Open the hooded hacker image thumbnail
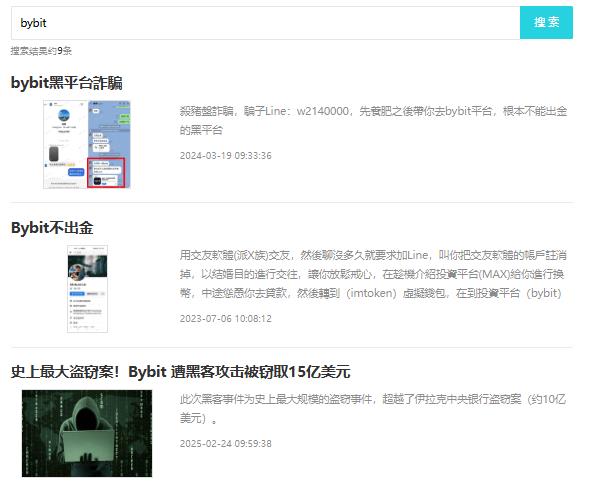The height and width of the screenshot is (491, 592). tap(87, 434)
